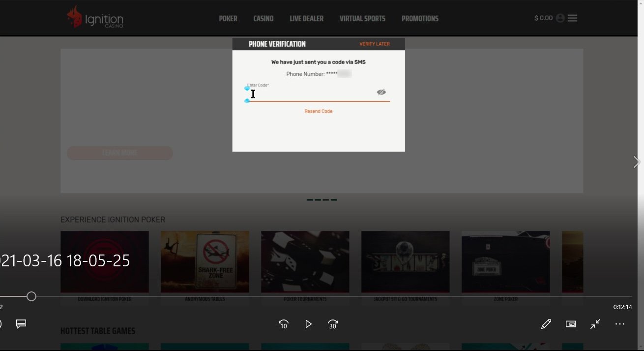644x351 pixels.
Task: Open the more options ellipsis menu
Action: click(x=620, y=324)
